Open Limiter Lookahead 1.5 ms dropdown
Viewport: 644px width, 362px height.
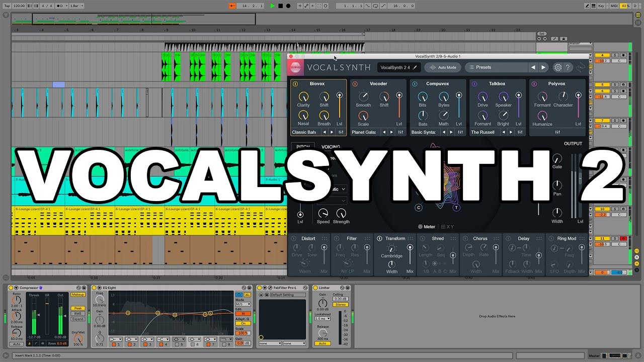coord(323,319)
